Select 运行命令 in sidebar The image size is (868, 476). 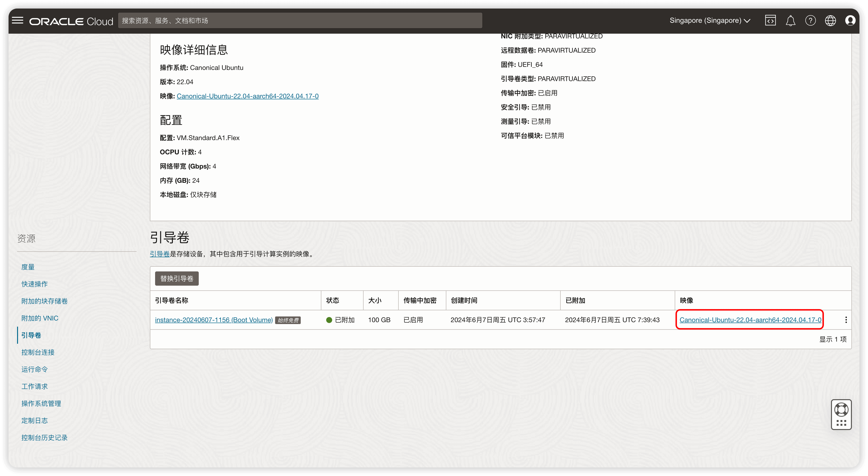tap(34, 369)
